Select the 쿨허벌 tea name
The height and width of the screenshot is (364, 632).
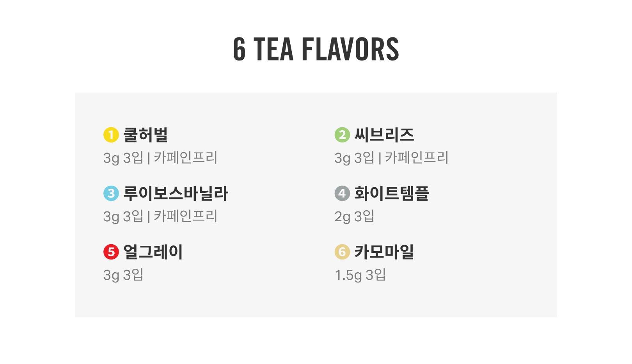coord(146,135)
